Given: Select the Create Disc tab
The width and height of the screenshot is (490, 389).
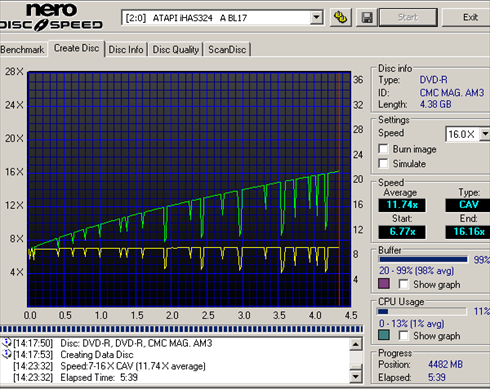Looking at the screenshot, I should click(76, 48).
